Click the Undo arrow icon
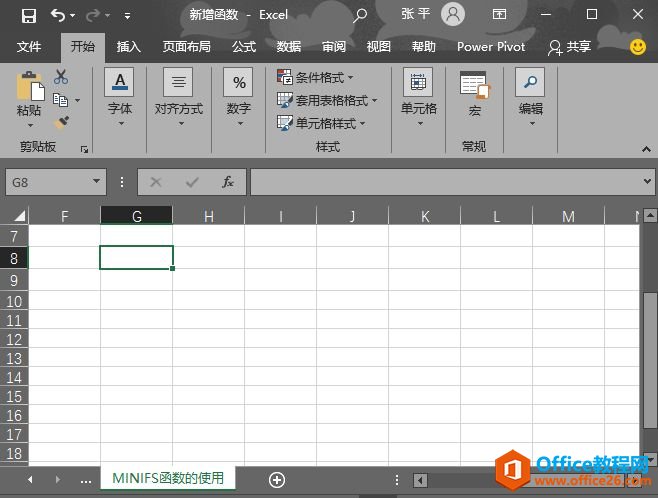 58,16
